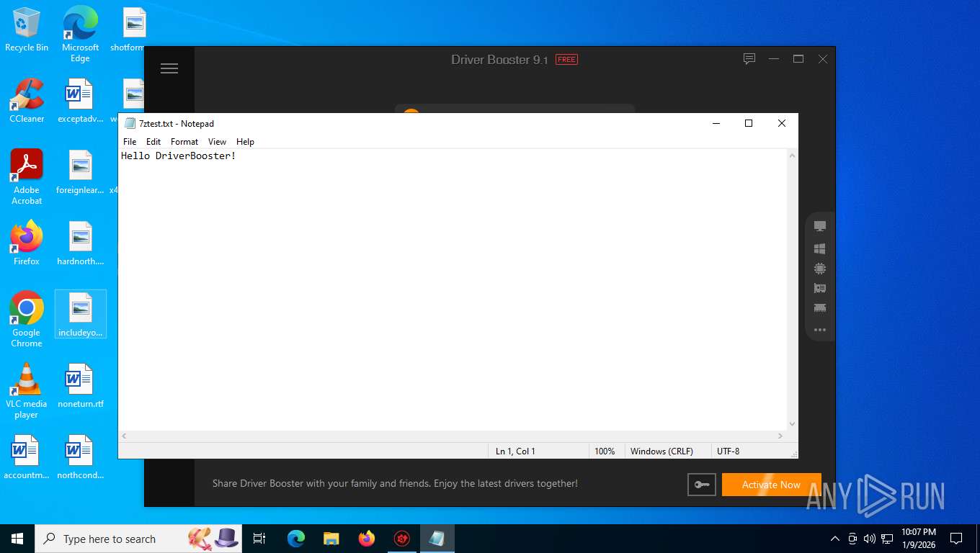Show hidden system tray icons
The height and width of the screenshot is (553, 980).
(835, 539)
